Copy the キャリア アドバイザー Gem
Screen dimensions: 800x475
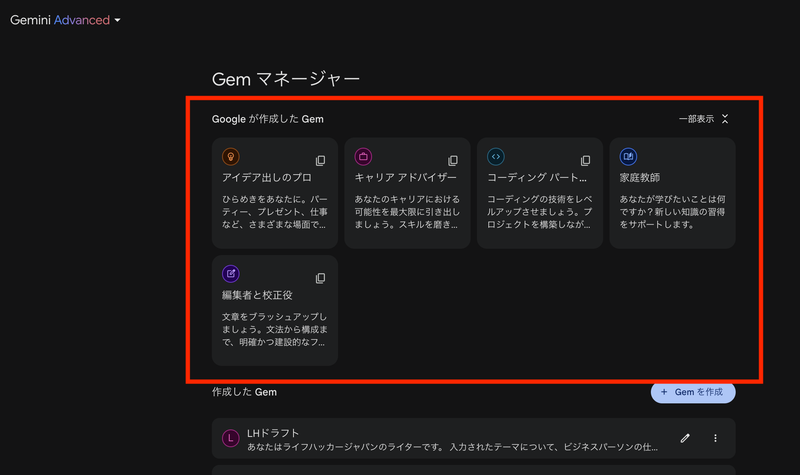tap(453, 161)
